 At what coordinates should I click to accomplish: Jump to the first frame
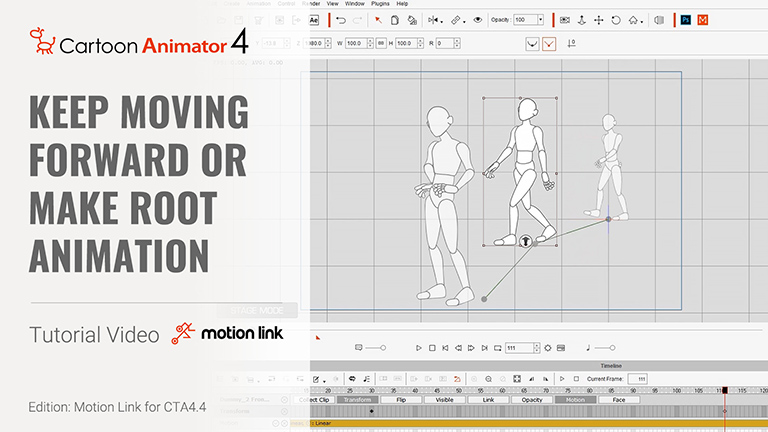pos(445,348)
